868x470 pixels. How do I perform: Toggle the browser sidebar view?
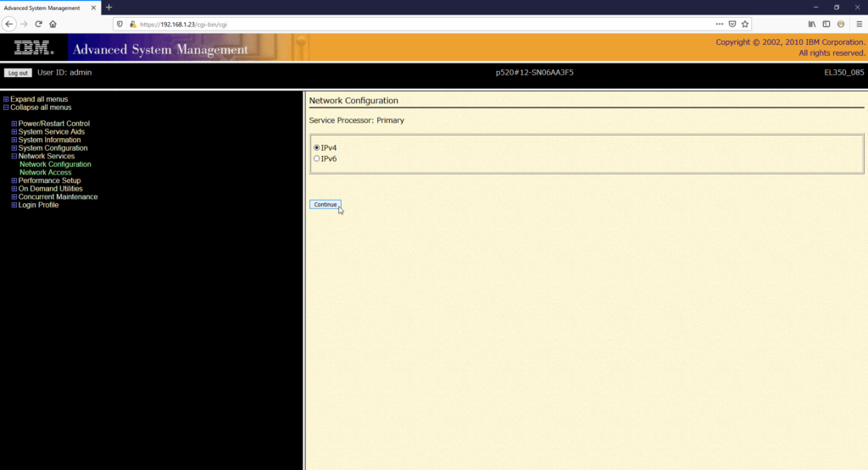click(826, 25)
